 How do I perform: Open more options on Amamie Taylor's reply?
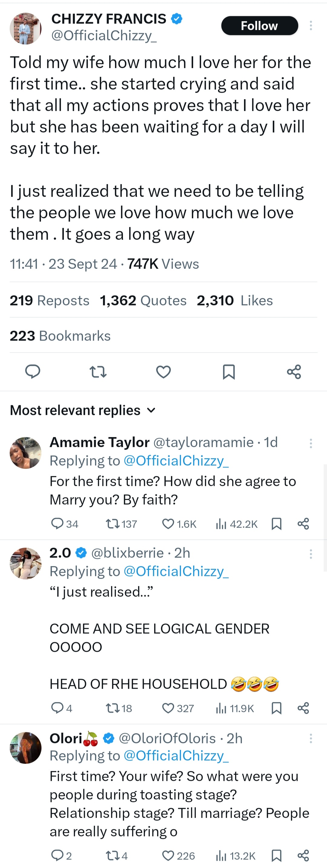(311, 443)
